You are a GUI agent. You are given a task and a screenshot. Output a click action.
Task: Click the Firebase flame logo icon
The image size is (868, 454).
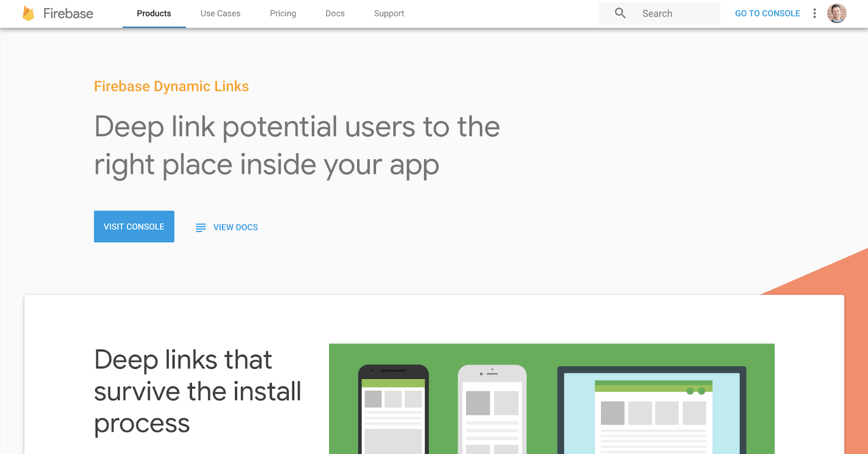[x=29, y=13]
